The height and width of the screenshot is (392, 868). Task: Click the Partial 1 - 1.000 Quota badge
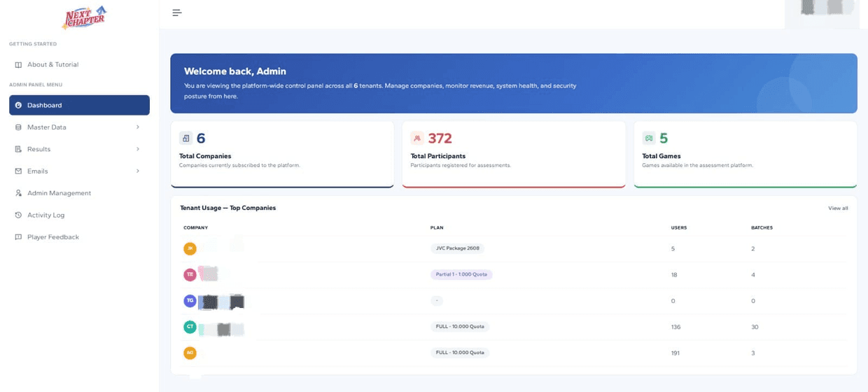click(461, 274)
